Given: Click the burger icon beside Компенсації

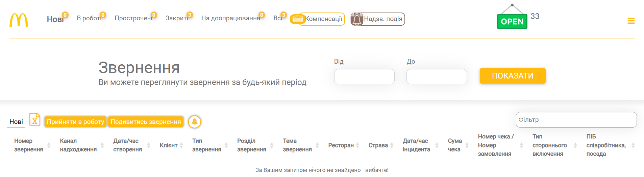Looking at the screenshot, I should [x=297, y=19].
